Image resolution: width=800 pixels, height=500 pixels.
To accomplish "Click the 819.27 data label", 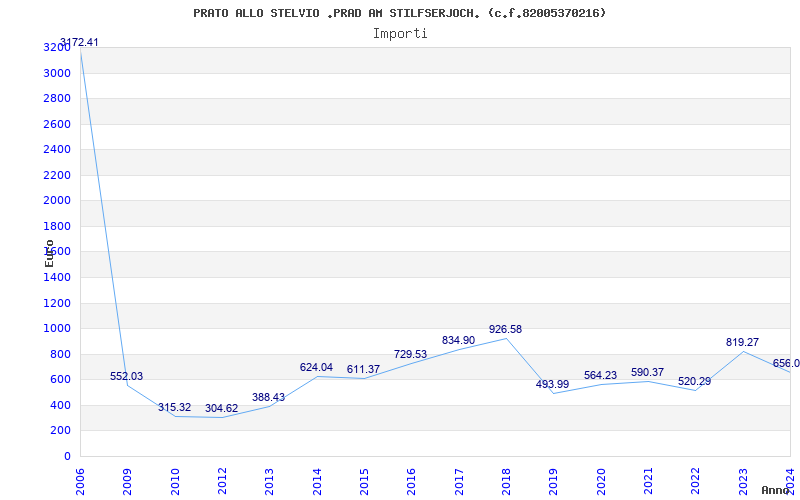I will coord(742,342).
